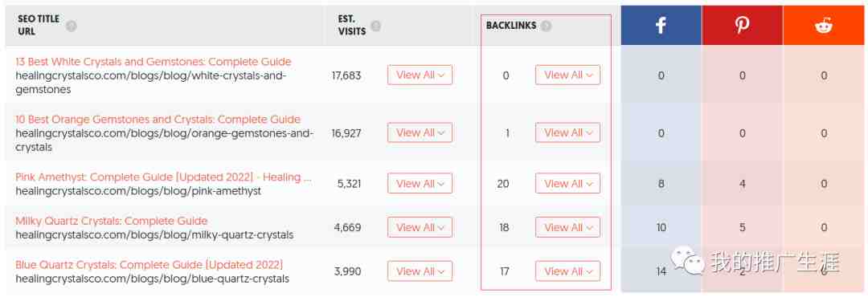Open Blue Quartz Crystals: Complete Guide link
This screenshot has height=301, width=868.
coord(149,265)
